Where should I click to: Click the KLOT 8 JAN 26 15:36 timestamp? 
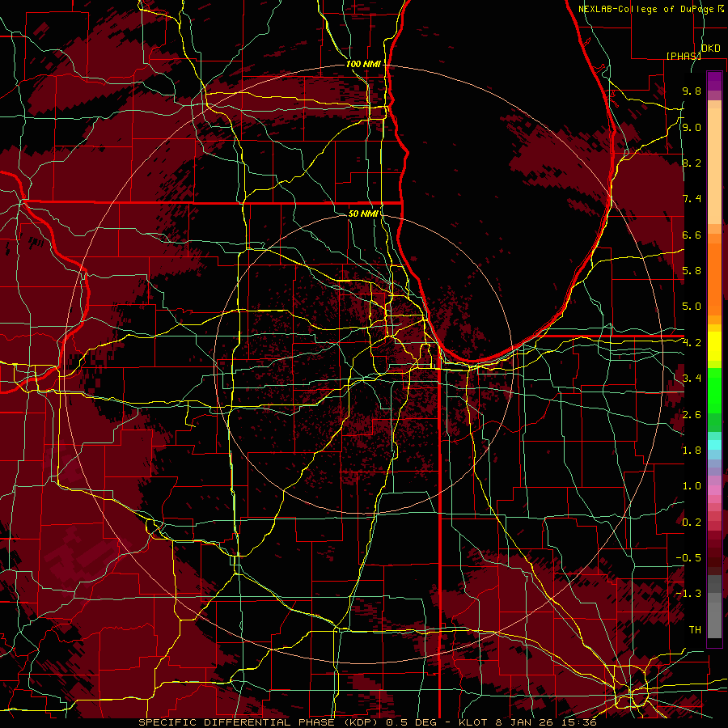click(527, 722)
